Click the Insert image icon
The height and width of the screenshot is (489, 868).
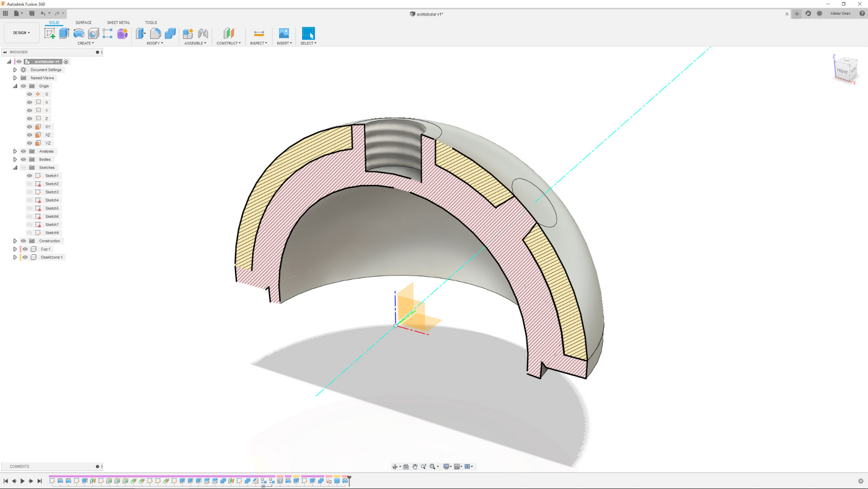(x=283, y=34)
